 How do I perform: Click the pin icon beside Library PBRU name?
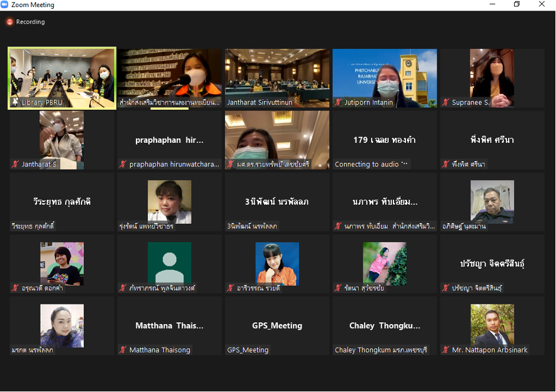[15, 102]
